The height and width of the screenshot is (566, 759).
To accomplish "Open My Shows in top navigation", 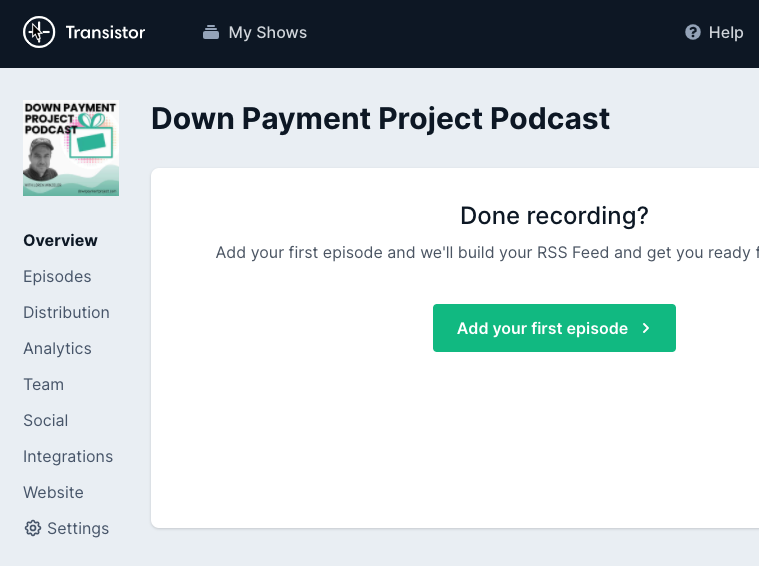I will tap(255, 32).
